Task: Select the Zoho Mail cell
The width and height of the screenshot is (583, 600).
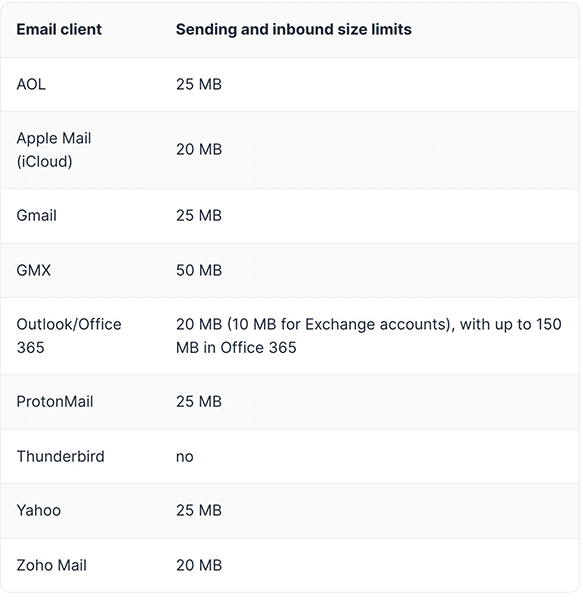Action: tap(51, 565)
